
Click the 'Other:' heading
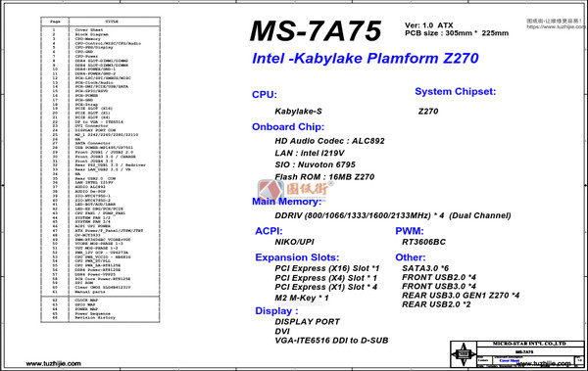411,257
